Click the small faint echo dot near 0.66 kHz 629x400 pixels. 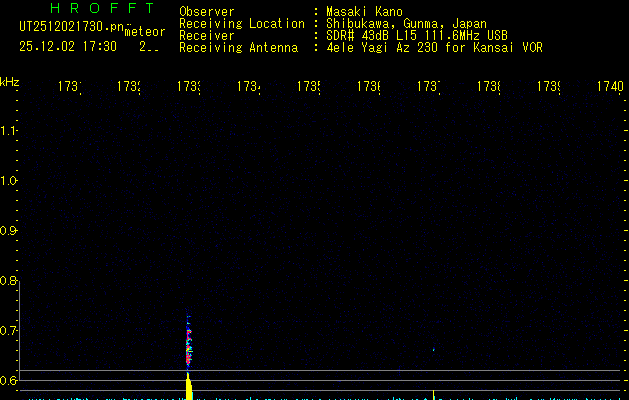coord(434,349)
